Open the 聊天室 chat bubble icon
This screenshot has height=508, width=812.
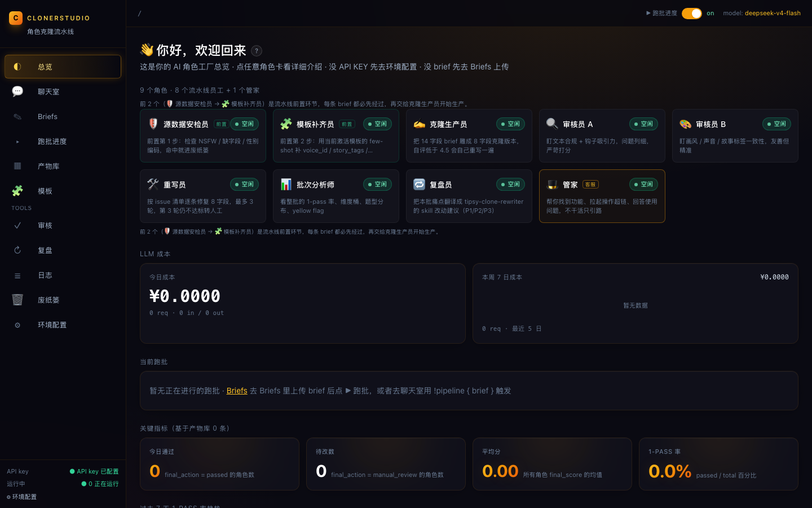[x=17, y=91]
